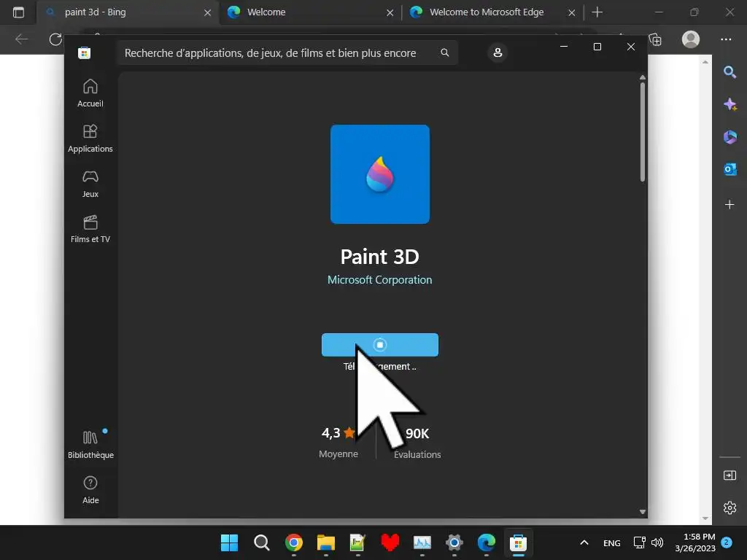Click the Store window vertical scrollbar thumb

pos(642,132)
